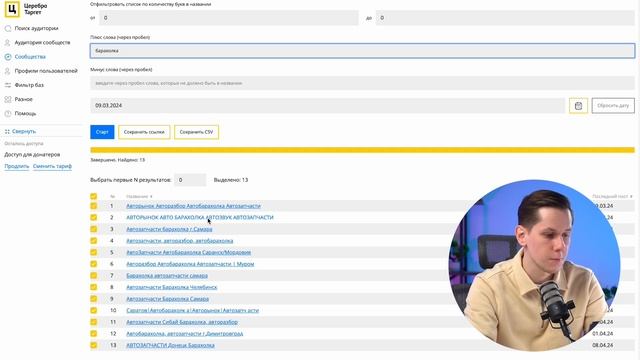The height and width of the screenshot is (360, 640).
Task: Open Автозапчасти, авторазбор, автобарахолка link
Action: click(x=180, y=240)
